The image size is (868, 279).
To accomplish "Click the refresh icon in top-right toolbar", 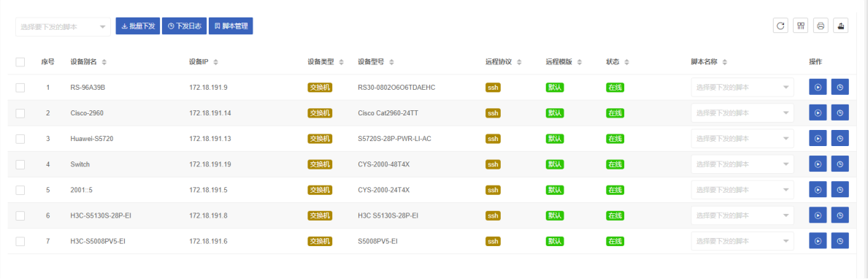I will [x=780, y=26].
